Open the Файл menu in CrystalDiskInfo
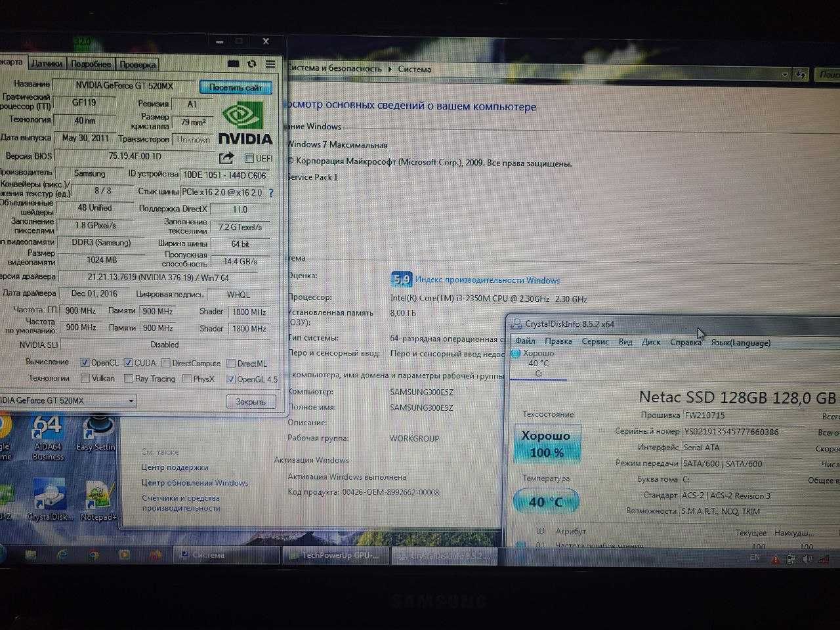The image size is (840, 630). click(525, 341)
